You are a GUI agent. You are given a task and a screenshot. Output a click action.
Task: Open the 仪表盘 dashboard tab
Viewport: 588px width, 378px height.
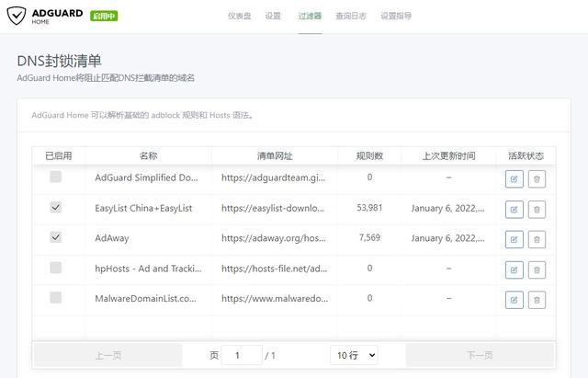pos(239,16)
